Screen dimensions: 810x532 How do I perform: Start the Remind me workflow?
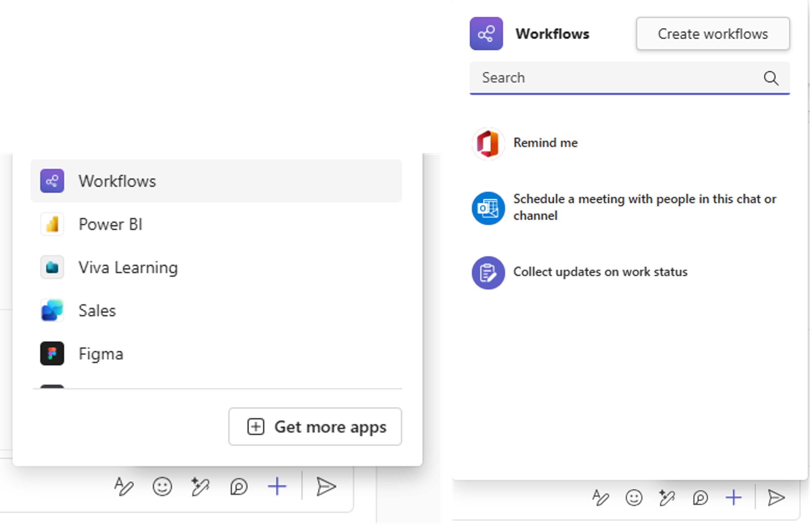click(545, 143)
